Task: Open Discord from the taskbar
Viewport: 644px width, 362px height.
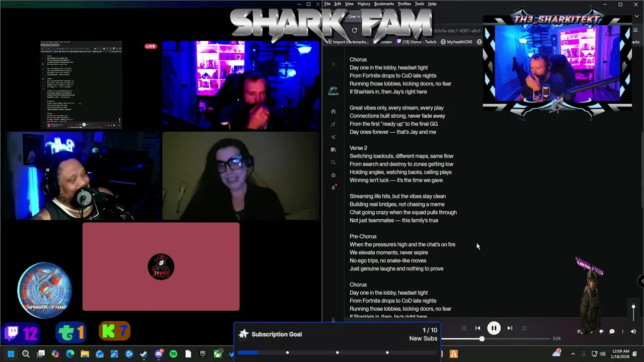Action: pyautogui.click(x=158, y=354)
